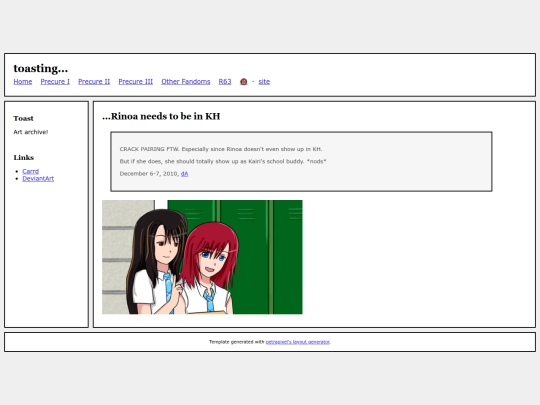540x405 pixels.
Task: Click the 'Art archive!' sidebar text
Action: (x=31, y=132)
